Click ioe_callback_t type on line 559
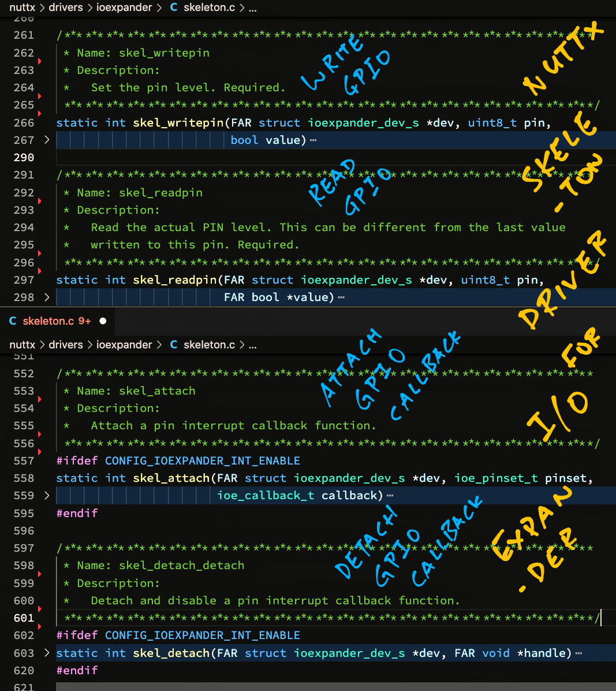 click(266, 496)
